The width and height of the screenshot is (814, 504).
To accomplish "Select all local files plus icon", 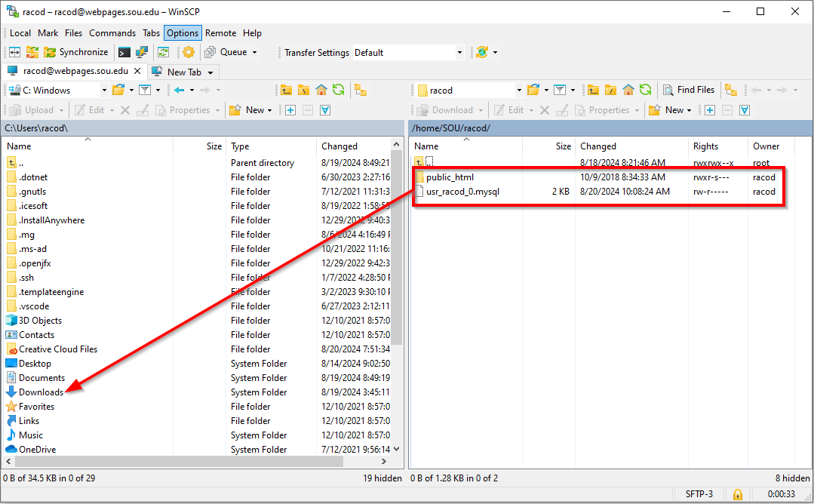I will pos(290,110).
